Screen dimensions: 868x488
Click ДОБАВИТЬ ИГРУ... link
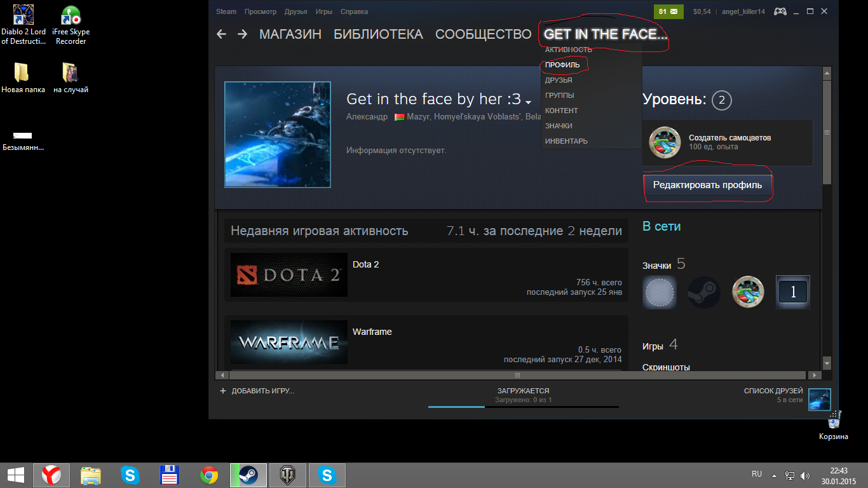[x=262, y=391]
